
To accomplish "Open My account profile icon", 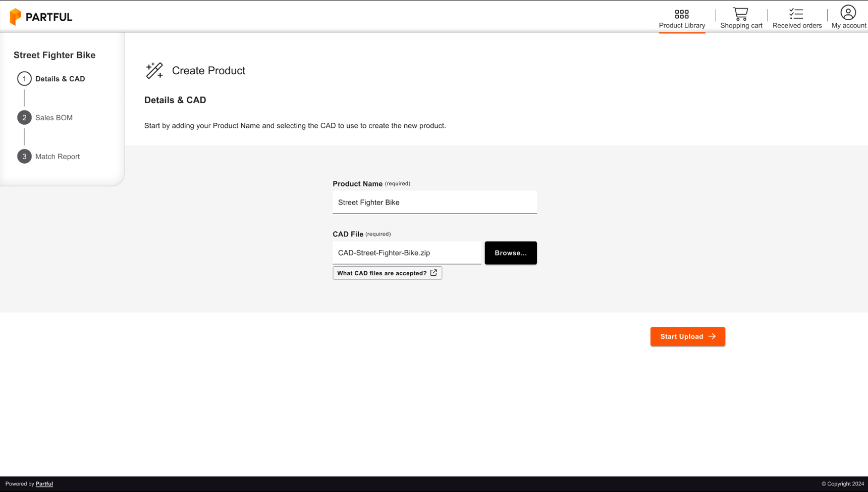I will point(848,13).
